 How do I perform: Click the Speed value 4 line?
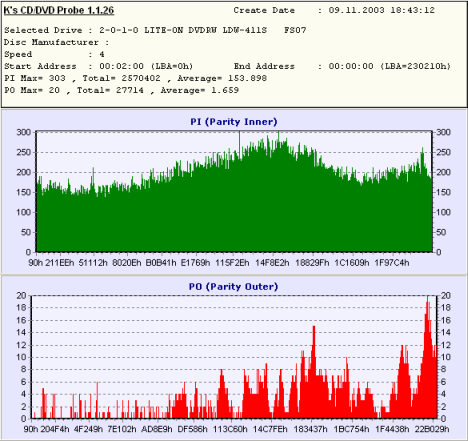(x=54, y=54)
